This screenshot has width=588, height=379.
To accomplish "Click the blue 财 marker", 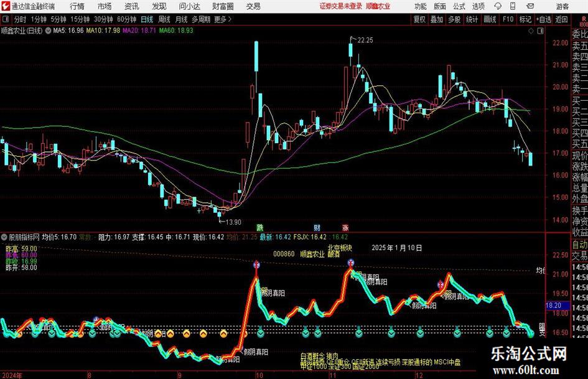I will tap(317, 227).
